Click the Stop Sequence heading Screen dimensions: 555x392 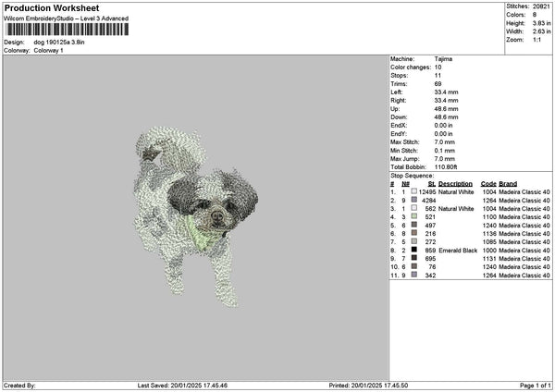[x=412, y=174]
